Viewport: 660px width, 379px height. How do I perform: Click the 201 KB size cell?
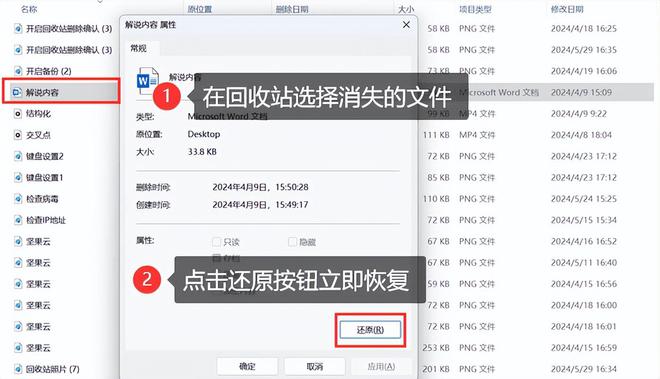(x=436, y=369)
